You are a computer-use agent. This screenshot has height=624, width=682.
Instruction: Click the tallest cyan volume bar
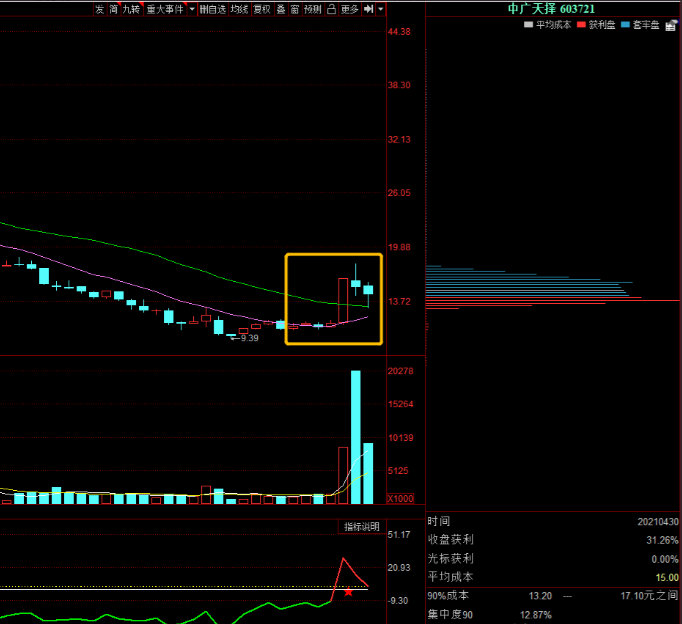click(356, 437)
